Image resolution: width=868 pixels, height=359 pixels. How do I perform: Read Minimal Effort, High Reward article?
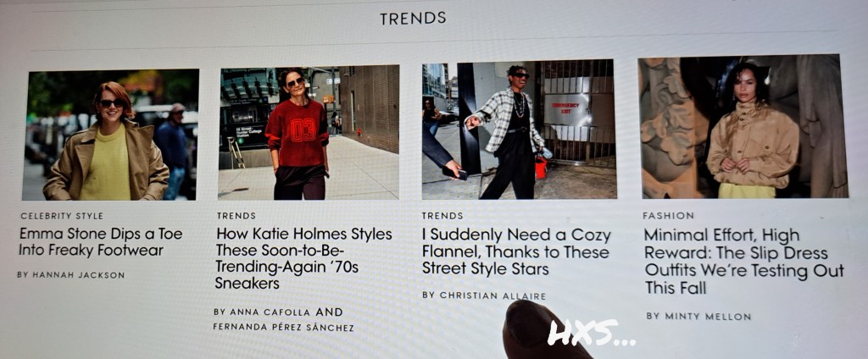(x=744, y=262)
